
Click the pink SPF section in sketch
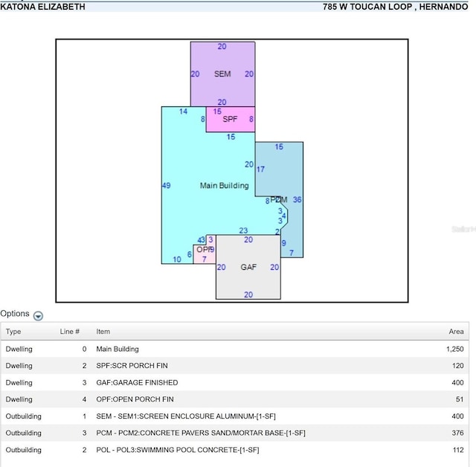(x=230, y=119)
